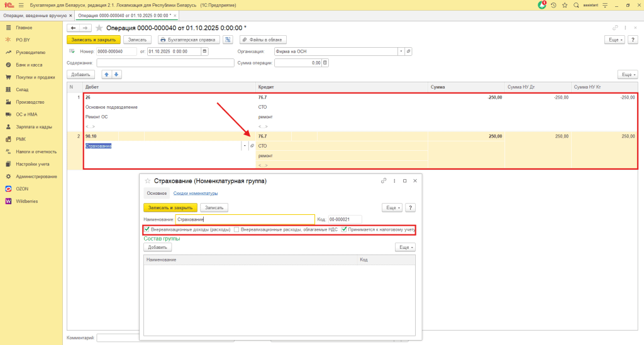Expand the Организация dropdown
The height and width of the screenshot is (345, 644).
(401, 52)
